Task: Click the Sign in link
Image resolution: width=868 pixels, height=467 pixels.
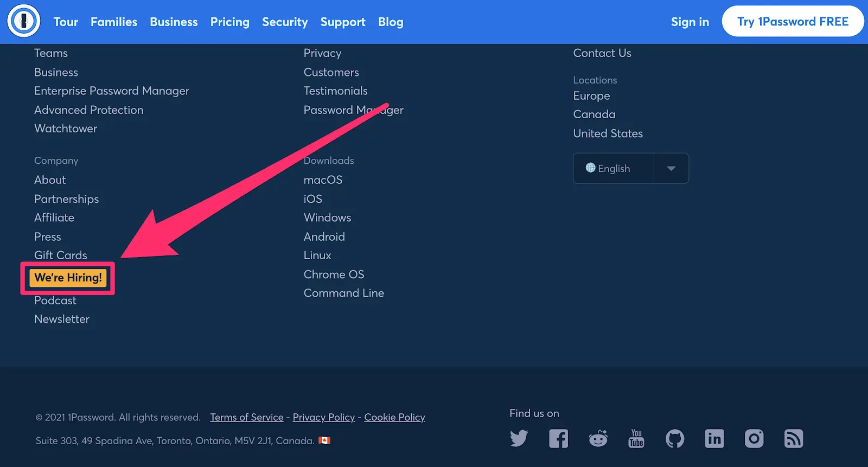Action: pyautogui.click(x=690, y=22)
